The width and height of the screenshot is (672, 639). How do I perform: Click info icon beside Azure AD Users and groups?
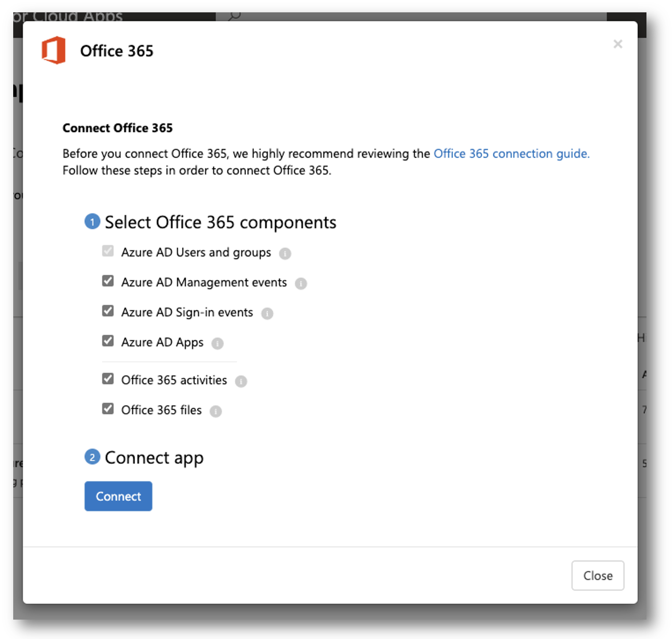[285, 253]
